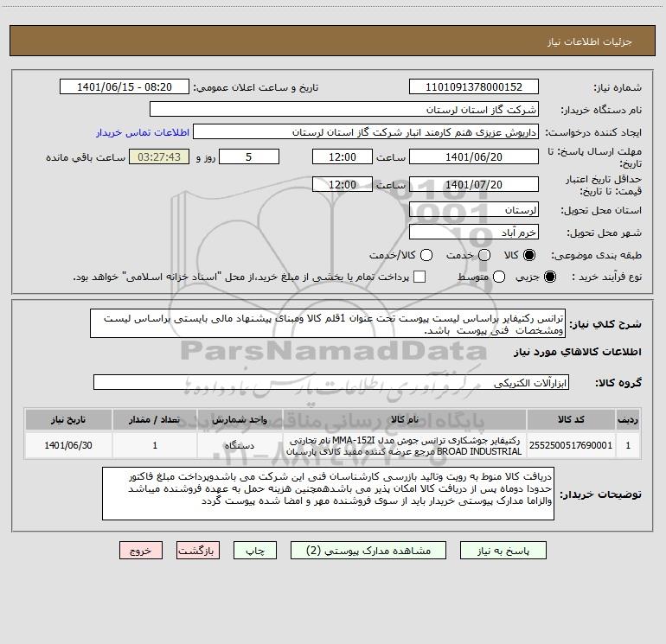Choose the متوسط purchase type radio
666x644 pixels.
(x=499, y=277)
